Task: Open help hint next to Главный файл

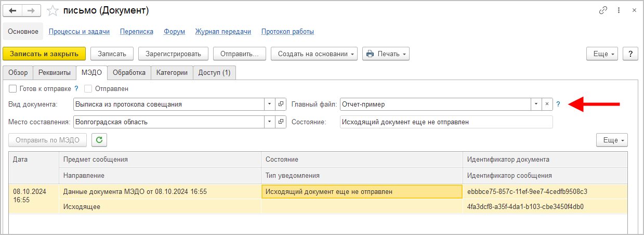Action: click(558, 104)
